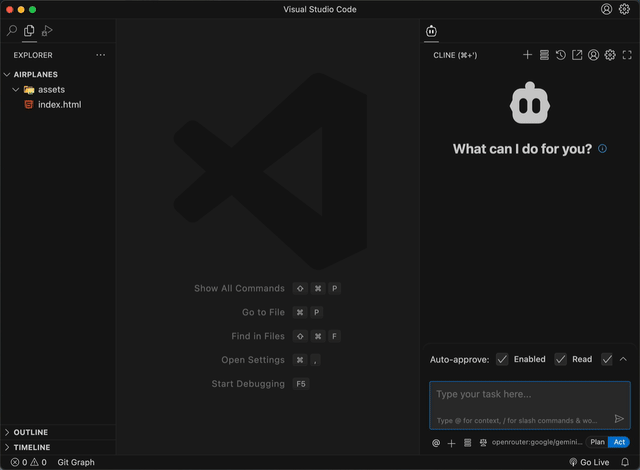The width and height of the screenshot is (640, 470).
Task: Open index.html from the Explorer
Action: tap(59, 104)
